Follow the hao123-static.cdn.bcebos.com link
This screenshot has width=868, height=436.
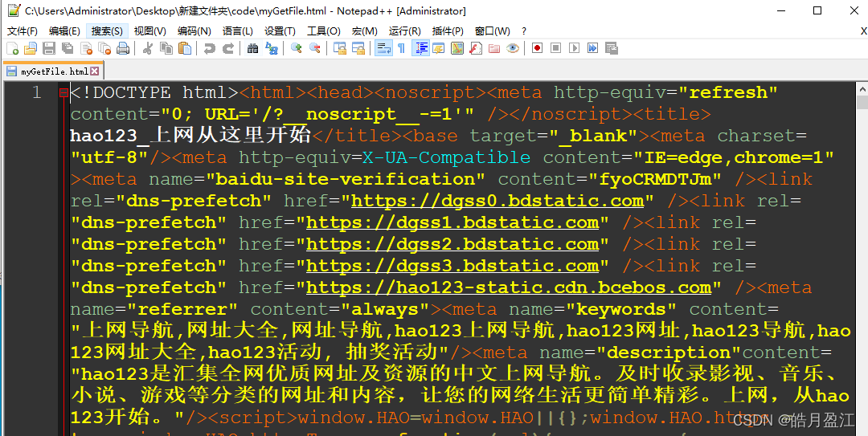coord(509,287)
